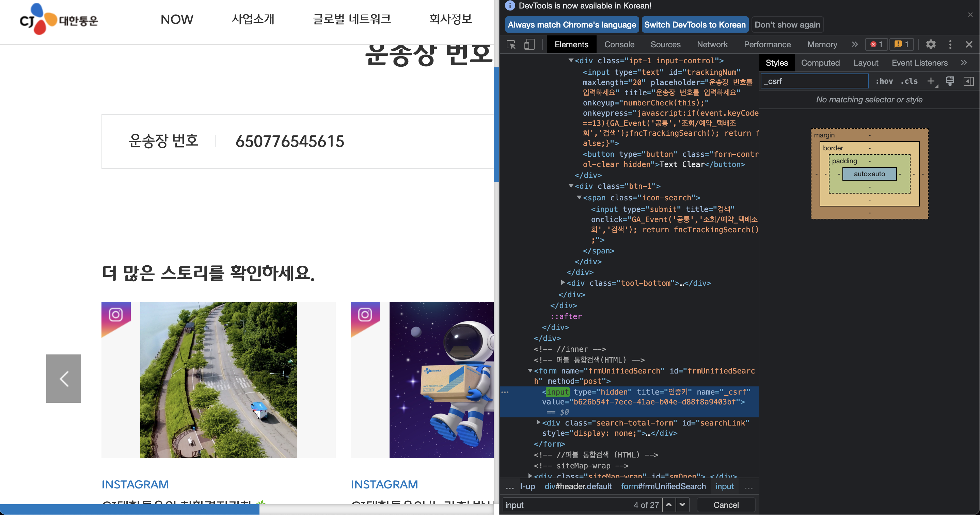This screenshot has width=980, height=515.
Task: Click the blue content box in box model
Action: pos(869,174)
